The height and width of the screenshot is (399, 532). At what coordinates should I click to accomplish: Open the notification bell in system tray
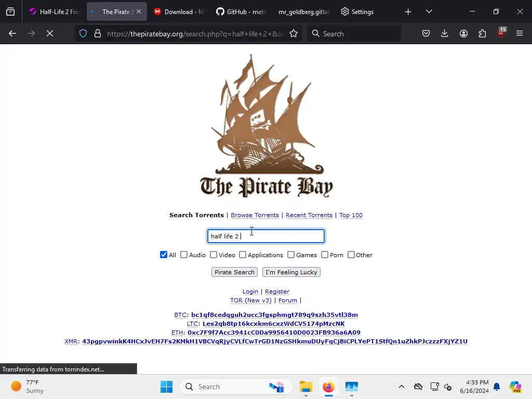click(497, 387)
